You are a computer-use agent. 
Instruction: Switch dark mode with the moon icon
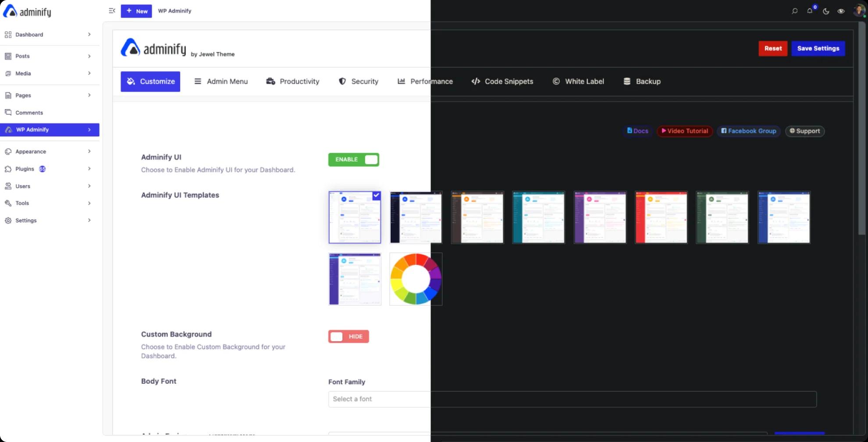point(826,11)
